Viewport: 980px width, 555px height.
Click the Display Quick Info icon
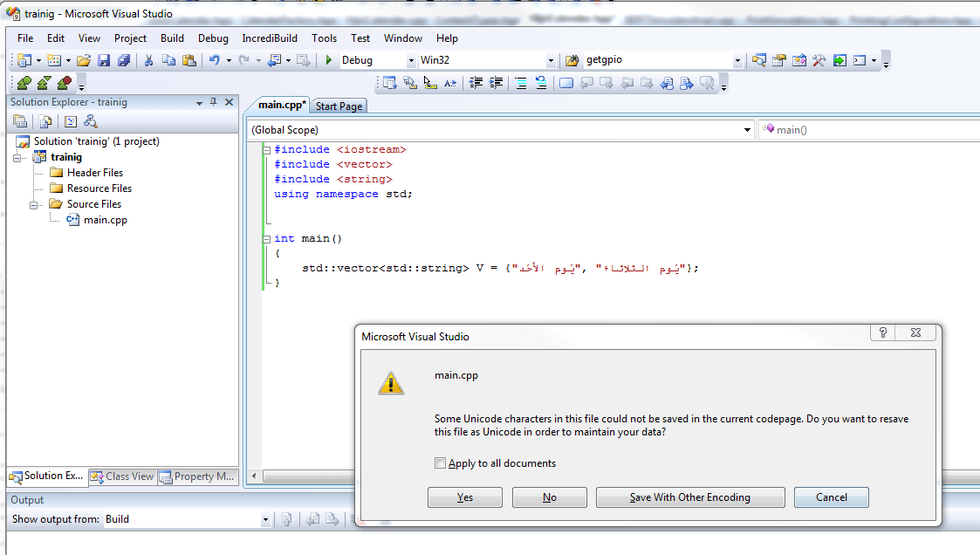pos(430,83)
